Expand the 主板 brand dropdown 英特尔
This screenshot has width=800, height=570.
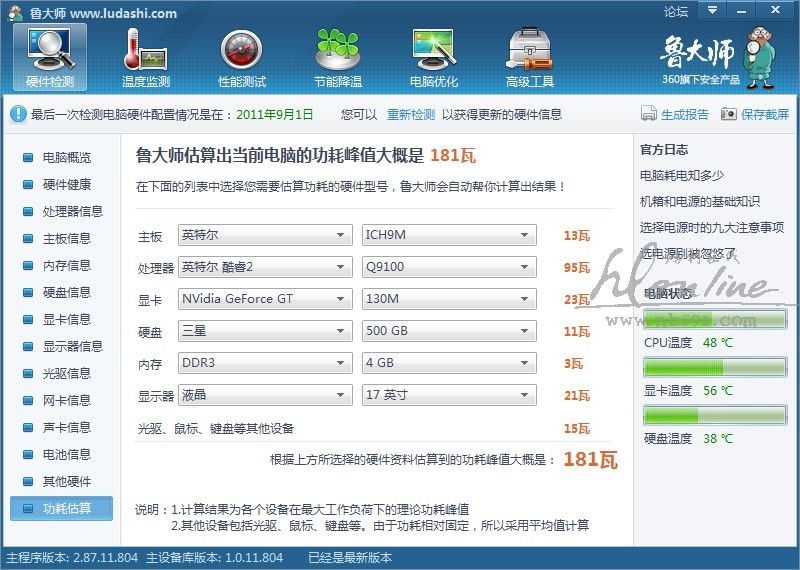[x=265, y=236]
